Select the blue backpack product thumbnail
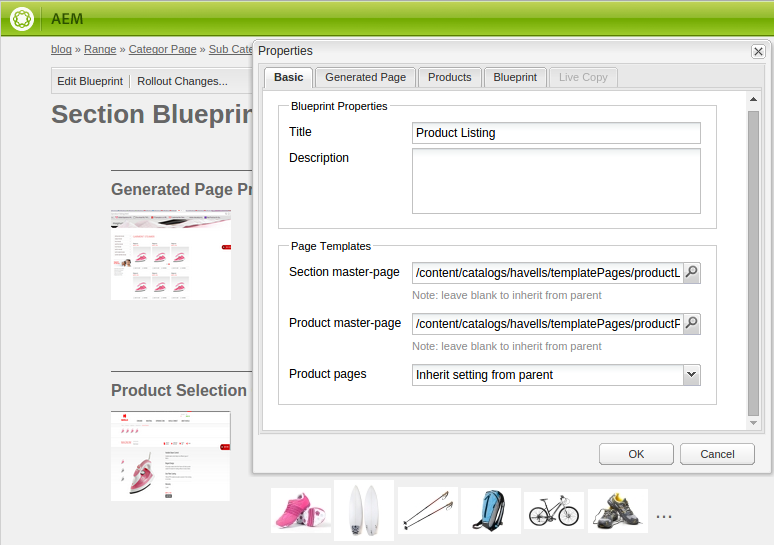This screenshot has width=774, height=545. pyautogui.click(x=491, y=510)
